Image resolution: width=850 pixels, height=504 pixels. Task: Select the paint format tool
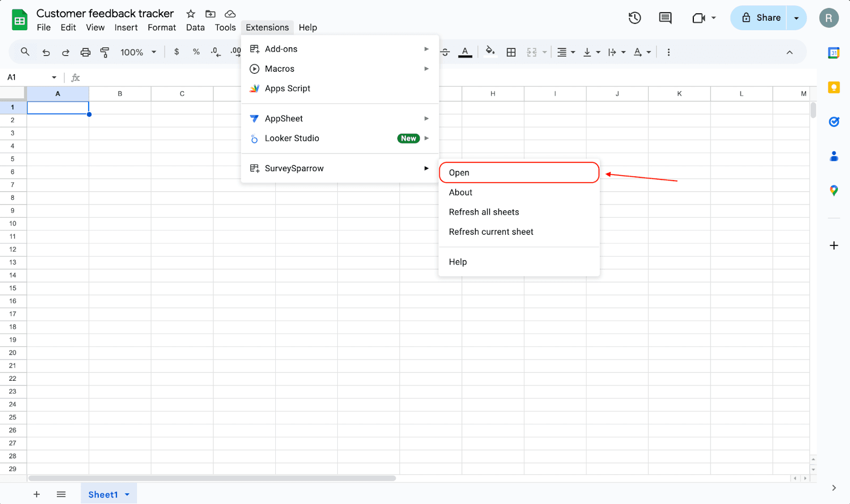point(105,52)
